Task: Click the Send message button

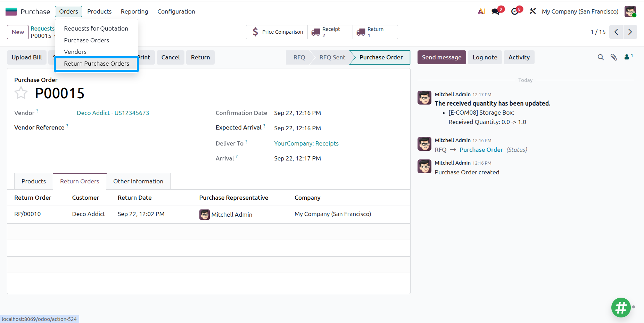Action: coord(441,57)
